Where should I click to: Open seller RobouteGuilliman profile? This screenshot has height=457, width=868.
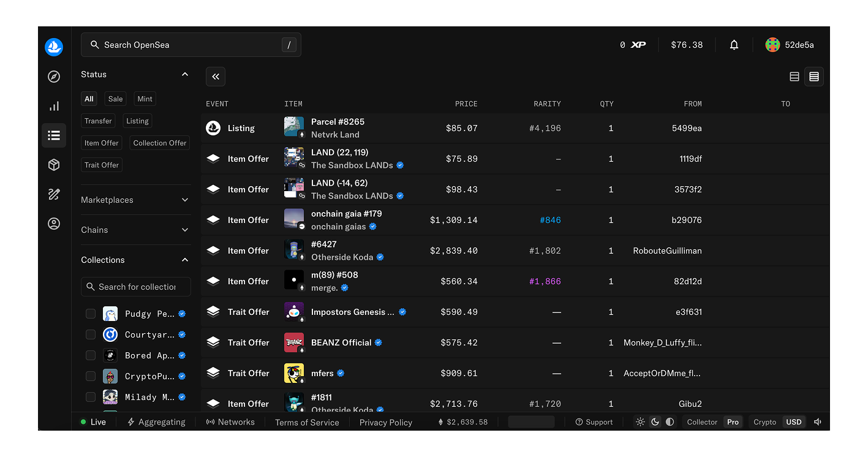[668, 251]
